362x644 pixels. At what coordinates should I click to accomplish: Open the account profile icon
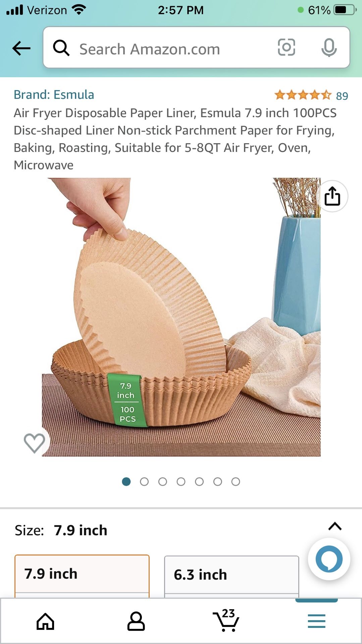coord(136,622)
